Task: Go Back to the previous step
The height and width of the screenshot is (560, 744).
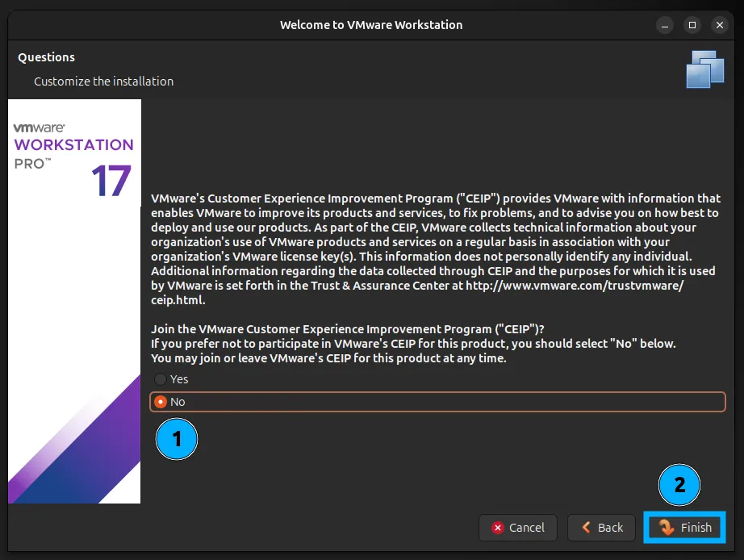Action: [601, 527]
